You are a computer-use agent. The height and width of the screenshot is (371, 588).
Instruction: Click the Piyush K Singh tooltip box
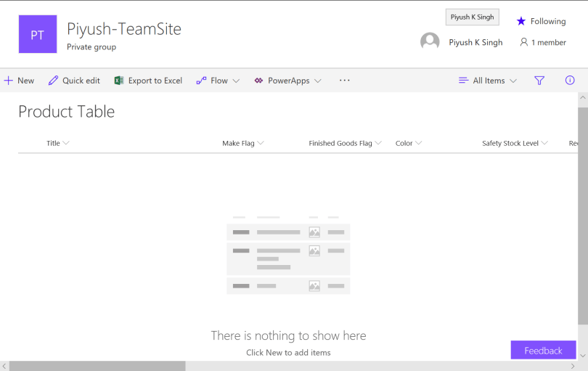point(472,17)
